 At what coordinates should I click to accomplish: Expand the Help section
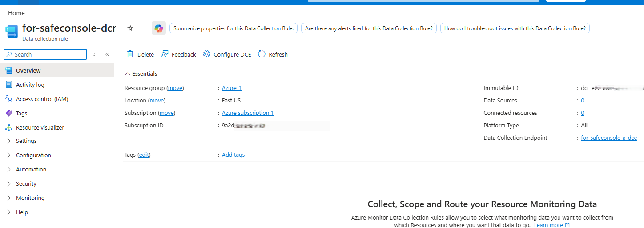point(9,212)
